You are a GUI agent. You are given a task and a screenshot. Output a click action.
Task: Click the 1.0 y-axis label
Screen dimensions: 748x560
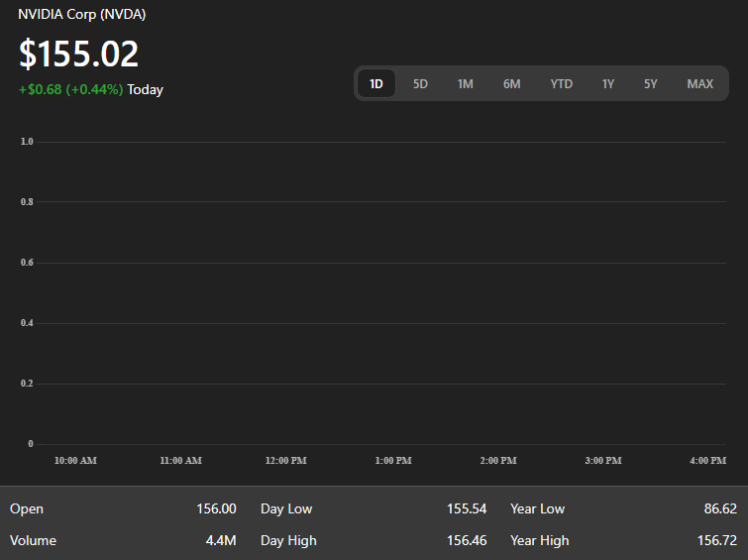click(x=27, y=142)
